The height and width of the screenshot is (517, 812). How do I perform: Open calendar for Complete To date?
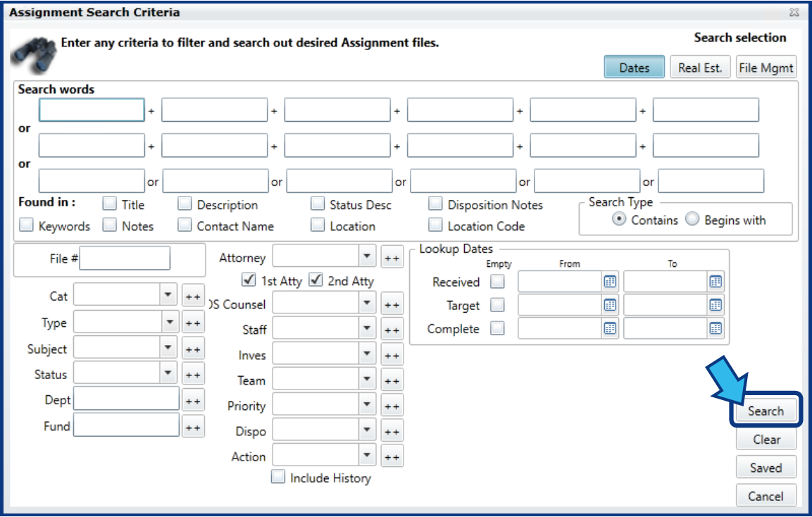716,328
